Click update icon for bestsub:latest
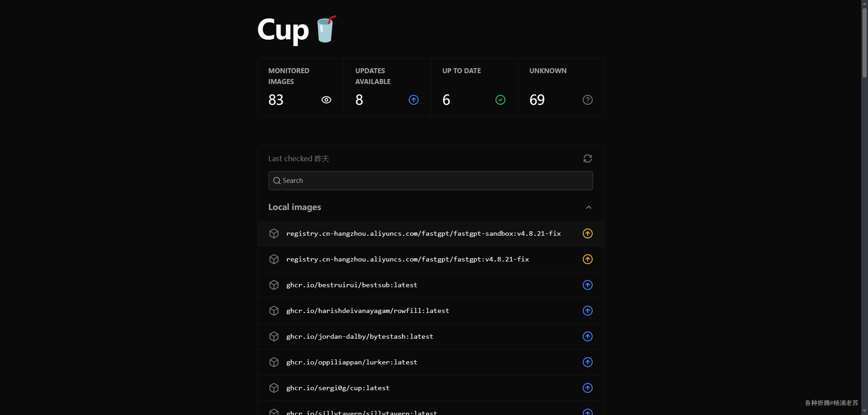This screenshot has width=868, height=415. [x=588, y=285]
